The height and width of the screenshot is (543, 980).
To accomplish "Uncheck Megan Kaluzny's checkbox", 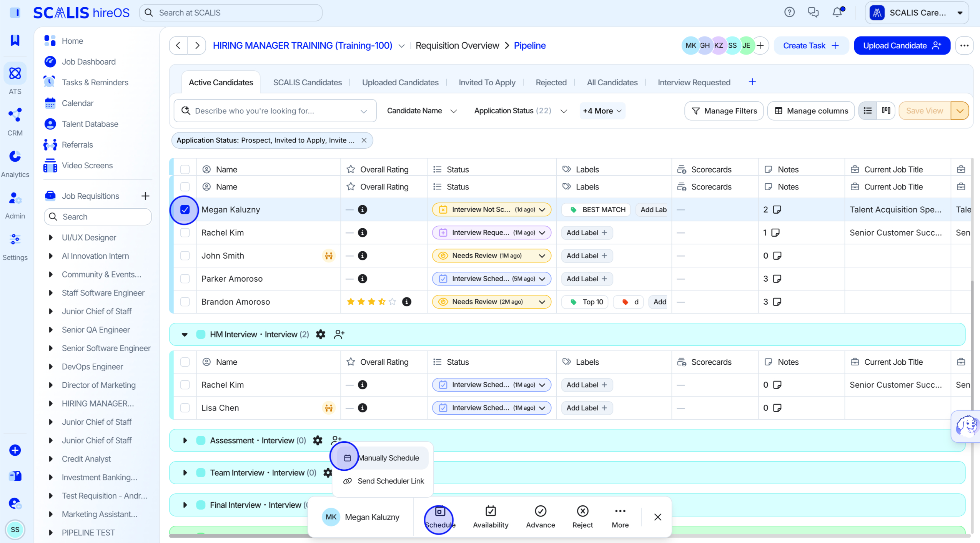I will pos(185,209).
